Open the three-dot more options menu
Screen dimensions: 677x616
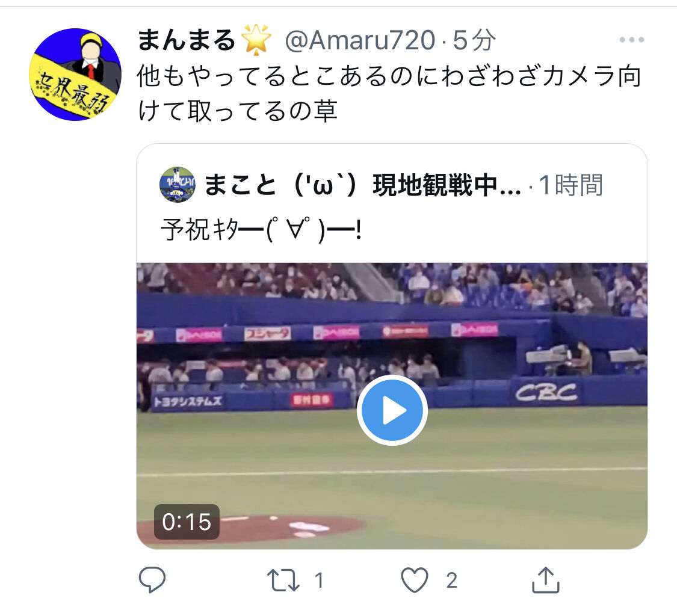[x=631, y=40]
